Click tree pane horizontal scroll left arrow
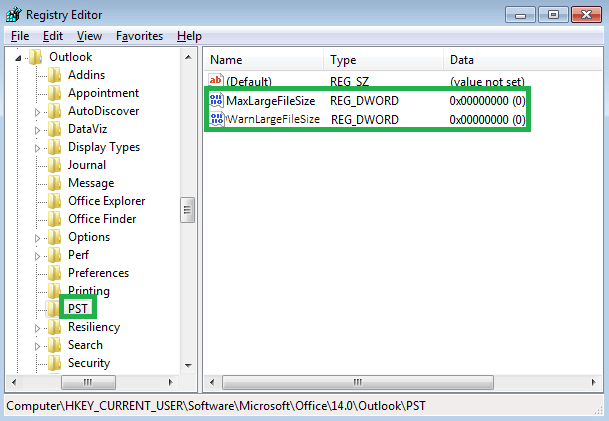The image size is (609, 421). [14, 382]
